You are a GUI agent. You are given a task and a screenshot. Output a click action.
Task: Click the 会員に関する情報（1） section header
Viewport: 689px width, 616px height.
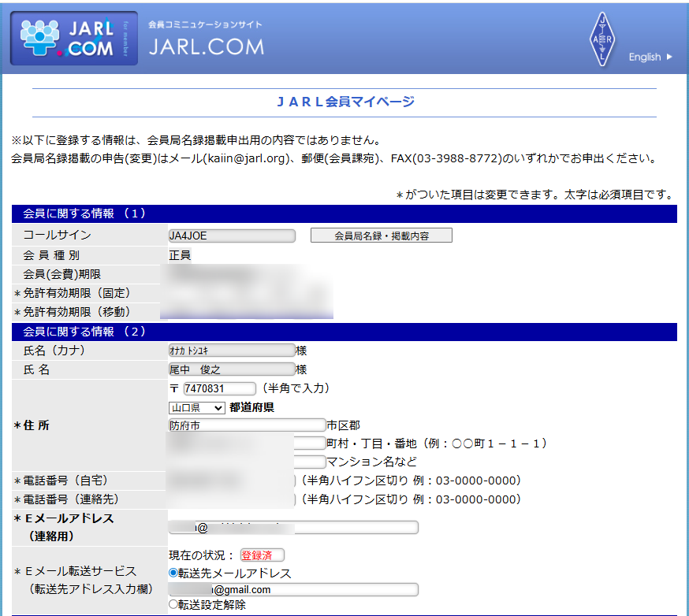[x=344, y=213]
